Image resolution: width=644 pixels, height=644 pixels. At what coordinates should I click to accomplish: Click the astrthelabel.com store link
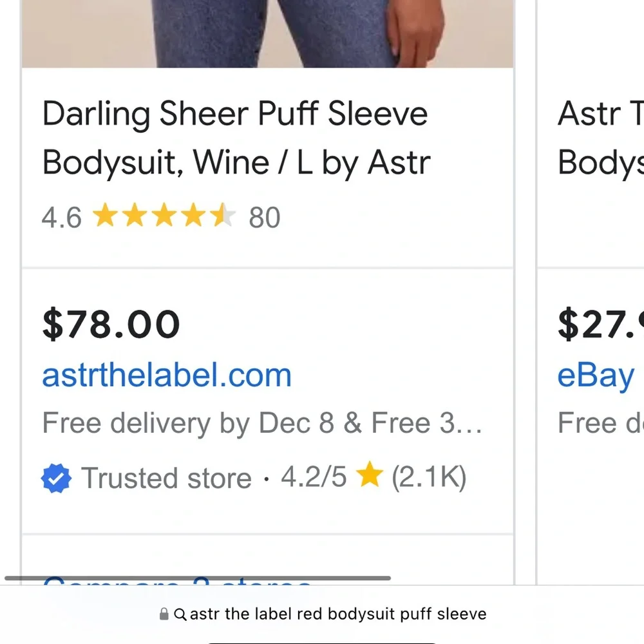tap(167, 375)
